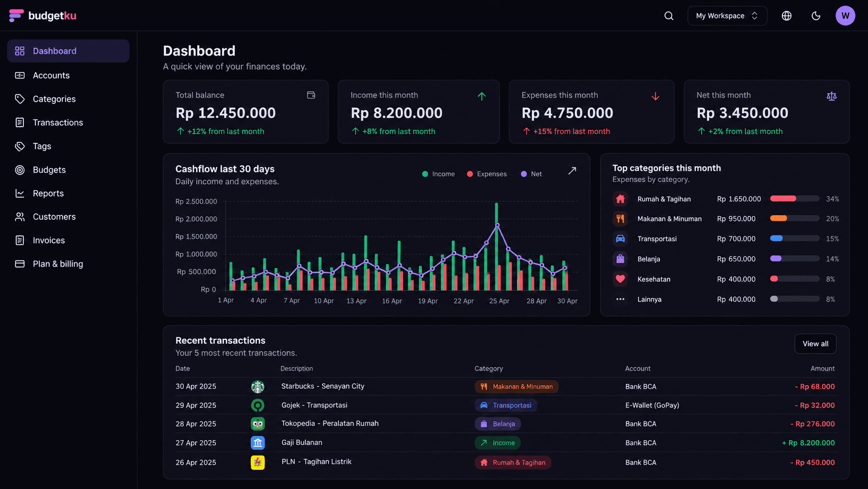Image resolution: width=868 pixels, height=489 pixels.
Task: Open the W user avatar menu
Action: click(845, 16)
